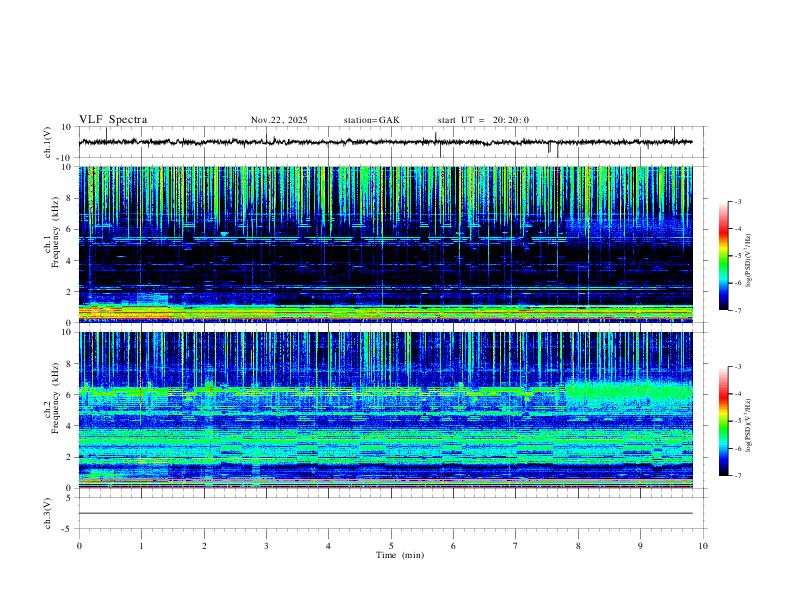Click the flat ch.3 voltage line

[x=385, y=513]
